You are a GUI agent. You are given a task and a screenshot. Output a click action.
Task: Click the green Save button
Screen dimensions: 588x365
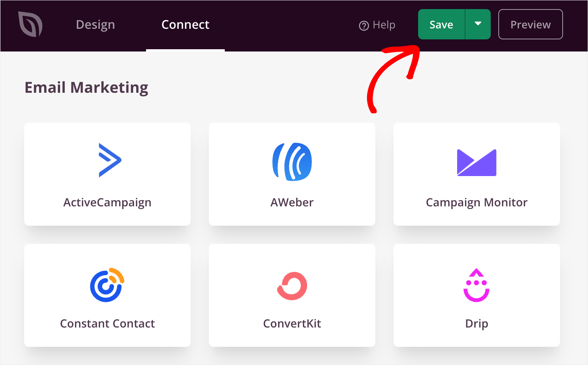click(441, 24)
